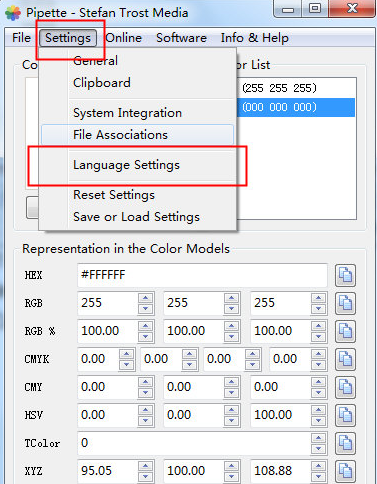Open Language Settings
377x484 pixels.
coord(137,165)
